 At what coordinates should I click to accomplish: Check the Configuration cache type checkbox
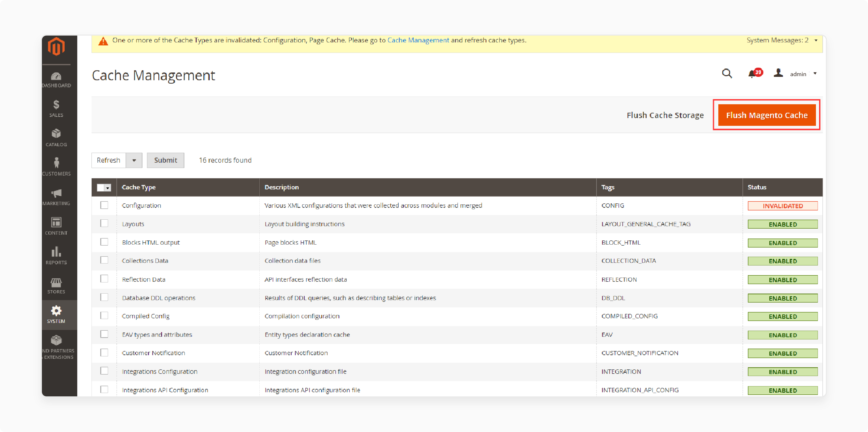coord(104,205)
